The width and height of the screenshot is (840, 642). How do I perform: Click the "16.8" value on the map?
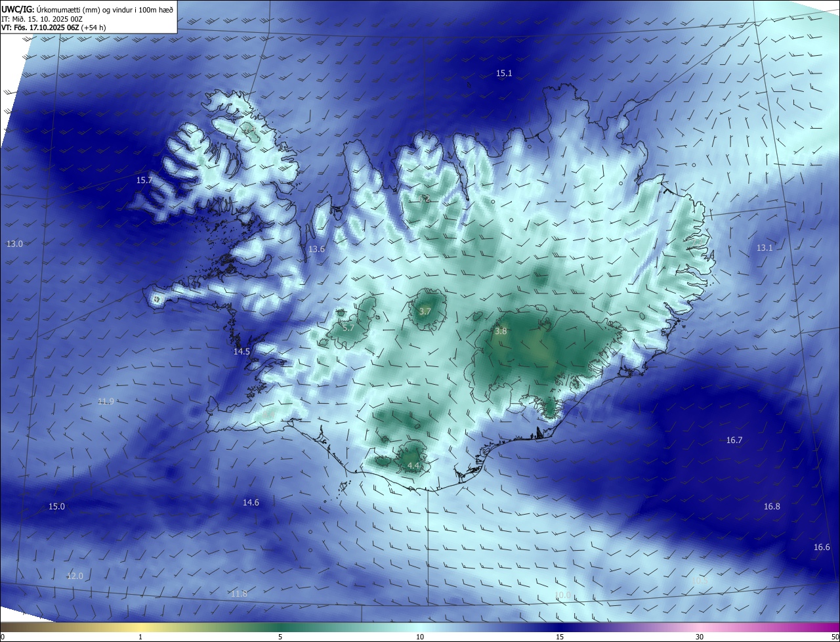tap(772, 506)
